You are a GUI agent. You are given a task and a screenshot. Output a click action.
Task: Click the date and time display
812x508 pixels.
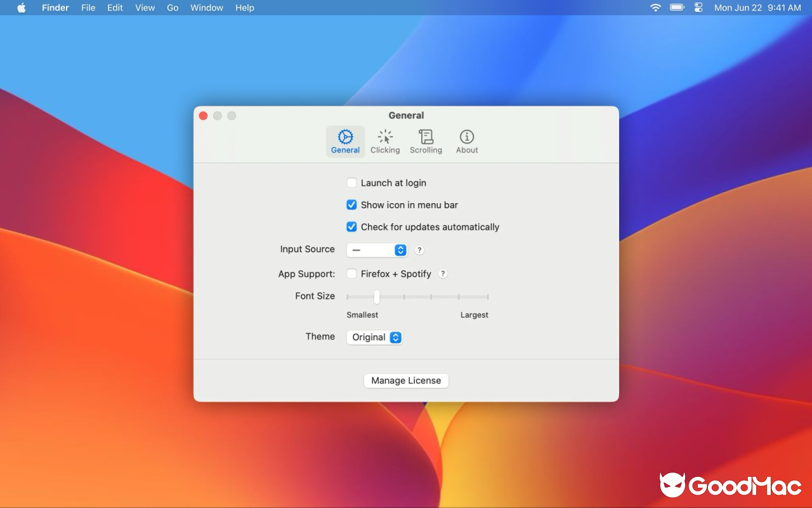[757, 8]
